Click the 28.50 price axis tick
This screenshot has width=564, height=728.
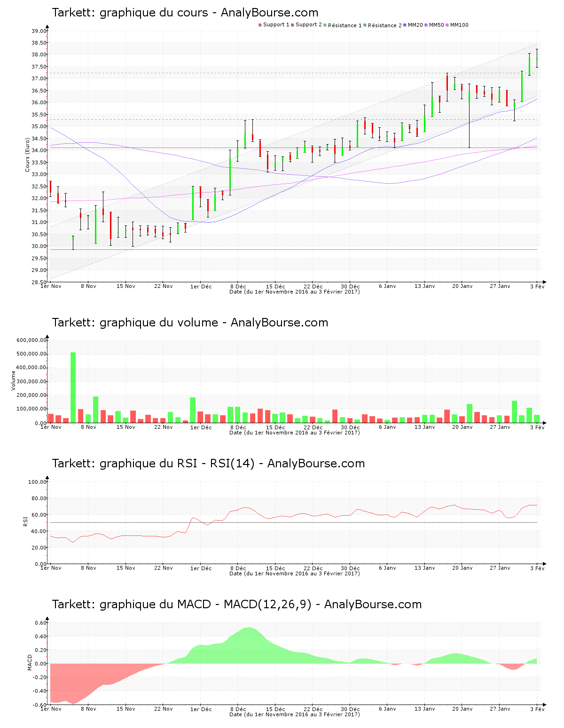39,282
